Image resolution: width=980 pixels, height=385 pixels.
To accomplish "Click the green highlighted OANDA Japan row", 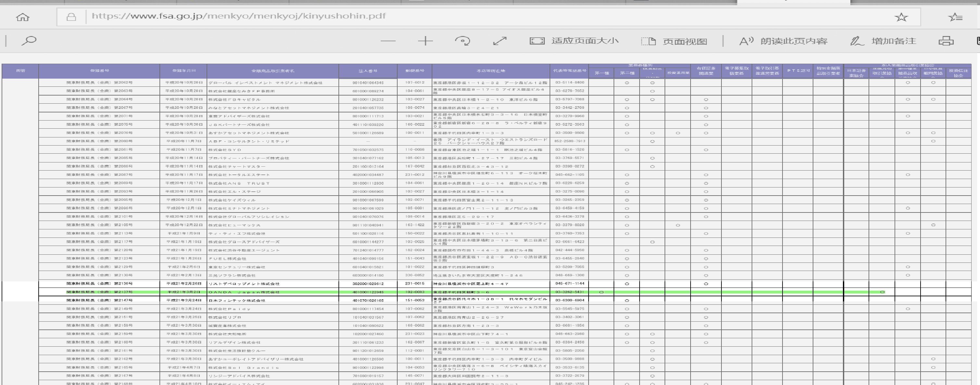I will point(244,292).
